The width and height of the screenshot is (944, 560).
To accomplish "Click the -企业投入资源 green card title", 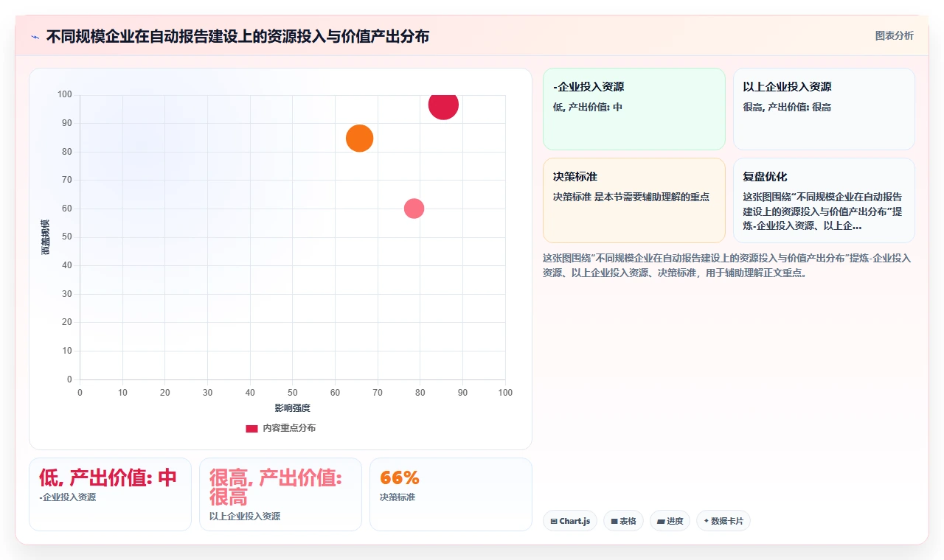I will coord(589,87).
